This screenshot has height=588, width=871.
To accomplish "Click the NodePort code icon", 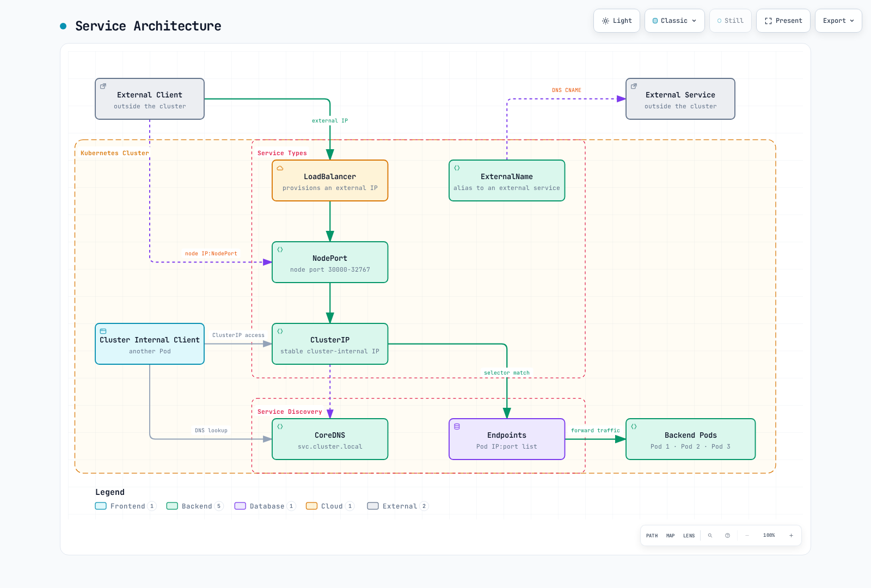I will [280, 250].
